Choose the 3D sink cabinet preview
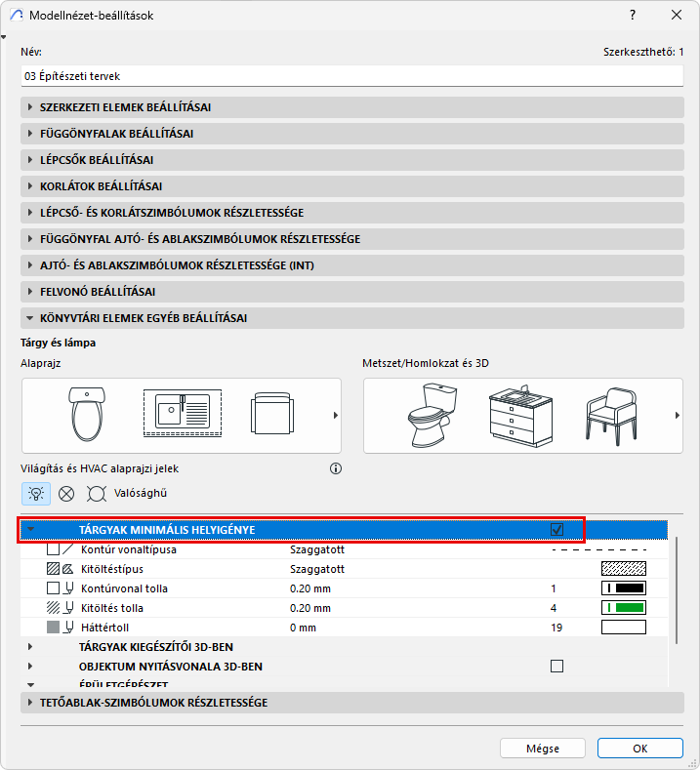This screenshot has height=770, width=700. pyautogui.click(x=521, y=416)
